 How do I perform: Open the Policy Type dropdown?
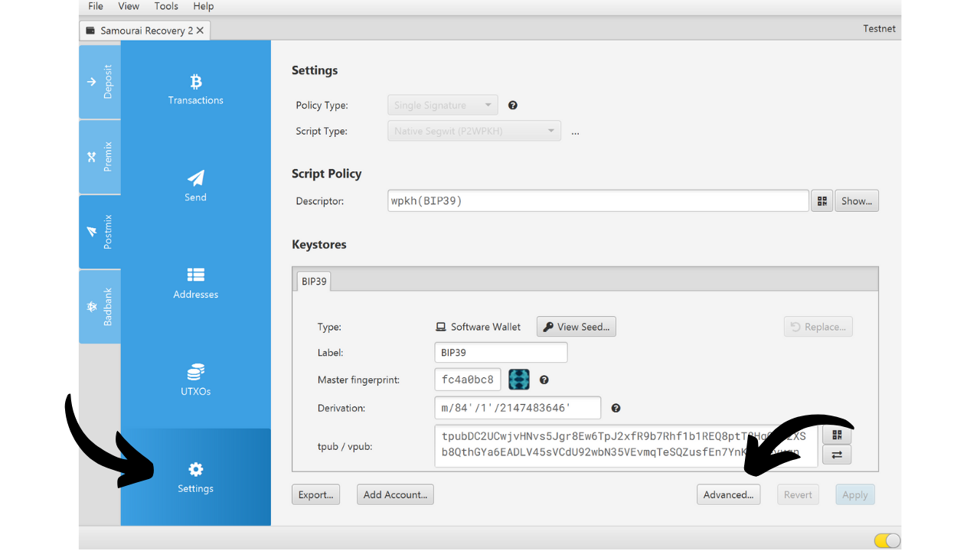[x=443, y=105]
